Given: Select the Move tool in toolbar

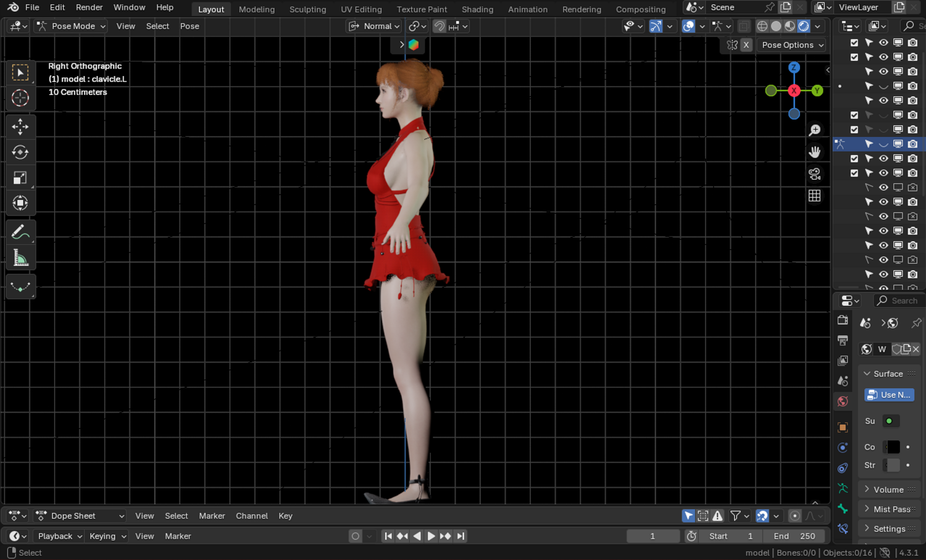Looking at the screenshot, I should coord(20,127).
